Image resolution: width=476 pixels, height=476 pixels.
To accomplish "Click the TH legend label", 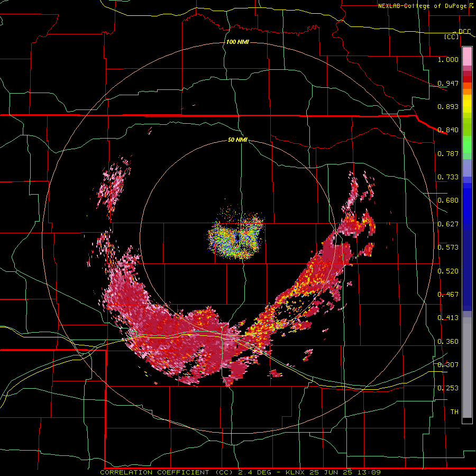I will click(x=454, y=411).
